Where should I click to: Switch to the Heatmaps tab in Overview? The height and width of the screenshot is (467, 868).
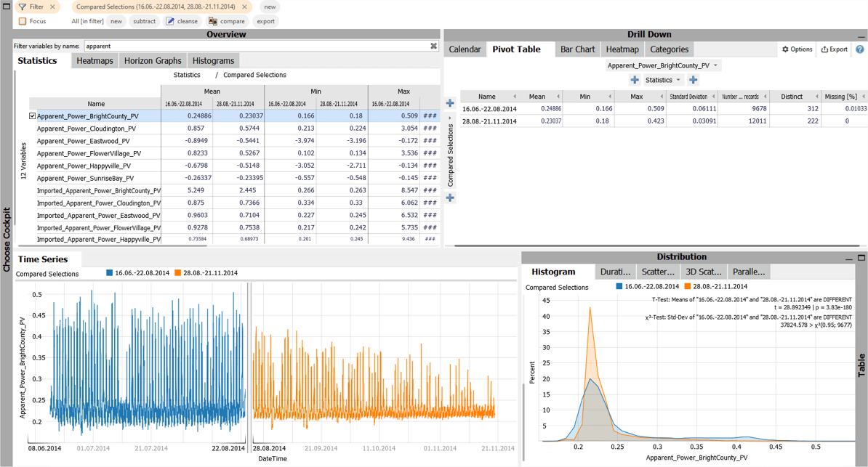pyautogui.click(x=95, y=61)
